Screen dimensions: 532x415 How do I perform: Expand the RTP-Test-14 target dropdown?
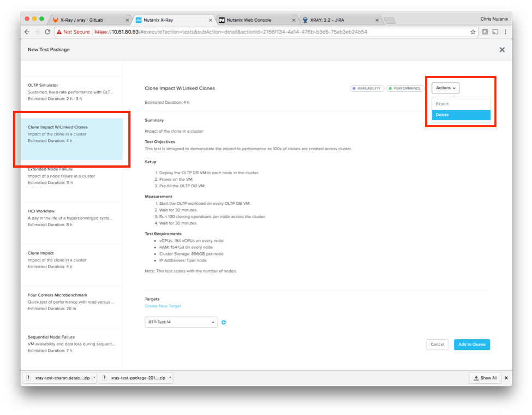(x=181, y=322)
